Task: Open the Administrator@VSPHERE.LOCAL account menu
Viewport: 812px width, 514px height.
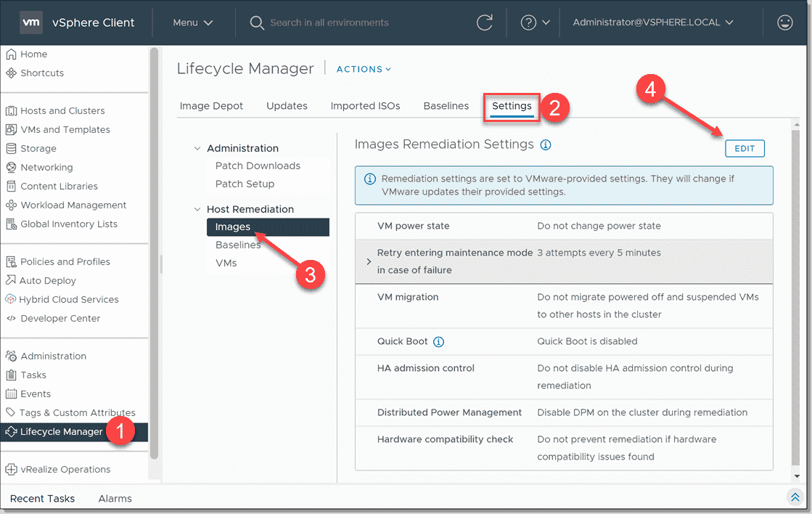Action: pyautogui.click(x=652, y=23)
